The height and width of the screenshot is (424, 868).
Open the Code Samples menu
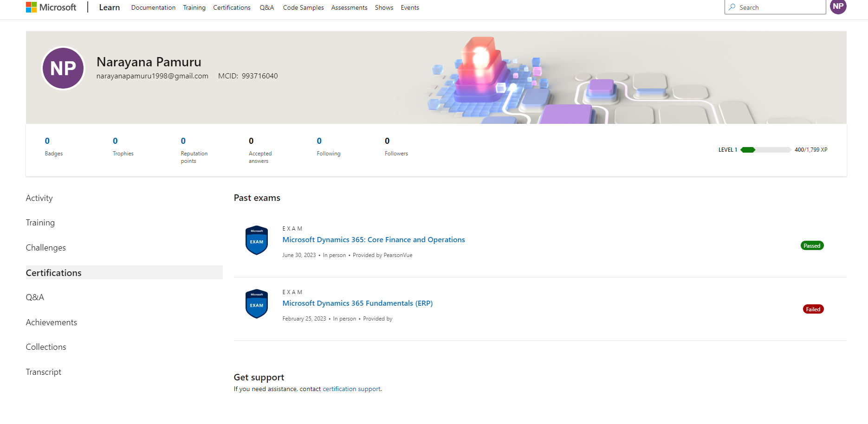coord(303,7)
